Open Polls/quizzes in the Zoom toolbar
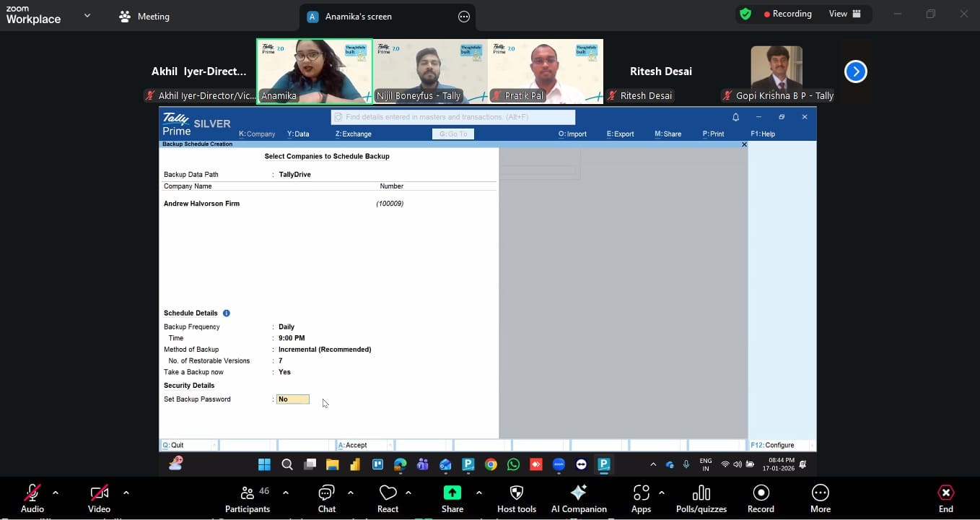 click(x=701, y=498)
